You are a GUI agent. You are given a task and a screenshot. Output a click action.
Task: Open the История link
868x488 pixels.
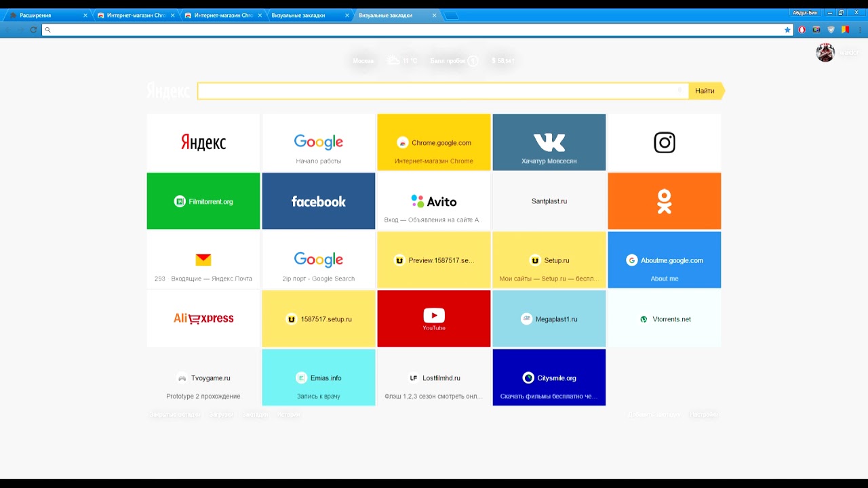coord(288,414)
